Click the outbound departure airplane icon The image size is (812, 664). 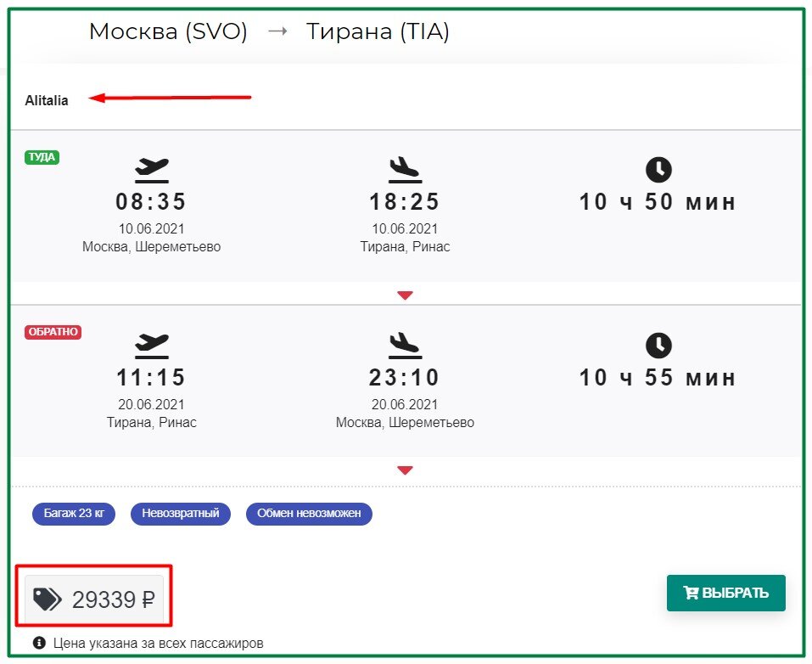[x=152, y=171]
